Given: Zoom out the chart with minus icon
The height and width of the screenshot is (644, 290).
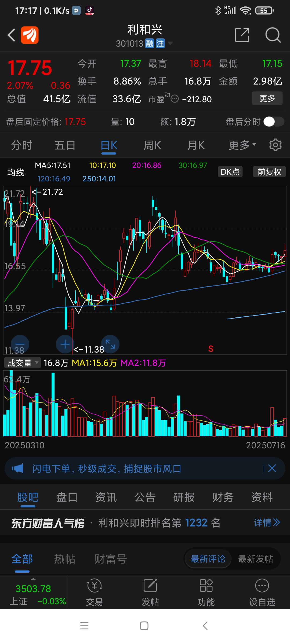Looking at the screenshot, I should pos(20,344).
